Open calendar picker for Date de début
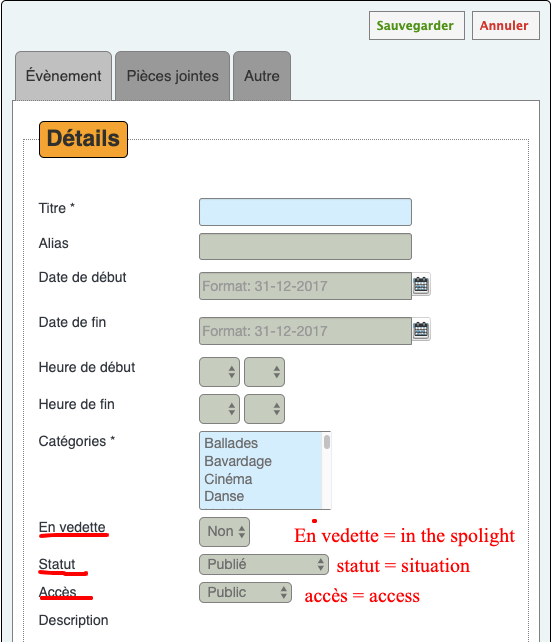 pyautogui.click(x=421, y=285)
